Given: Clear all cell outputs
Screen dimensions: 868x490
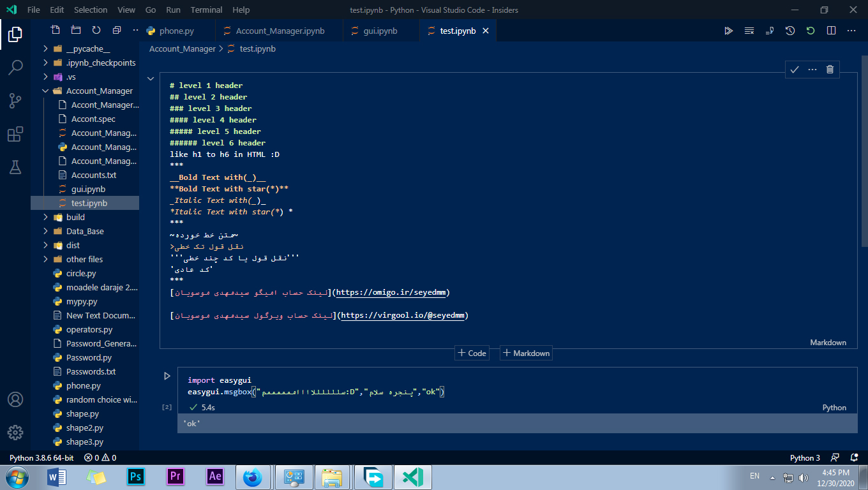Looking at the screenshot, I should (x=749, y=31).
